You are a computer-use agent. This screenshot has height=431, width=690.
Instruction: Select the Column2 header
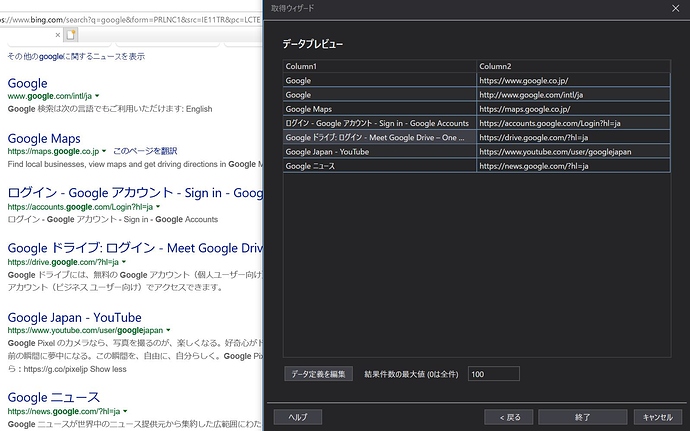click(x=573, y=66)
